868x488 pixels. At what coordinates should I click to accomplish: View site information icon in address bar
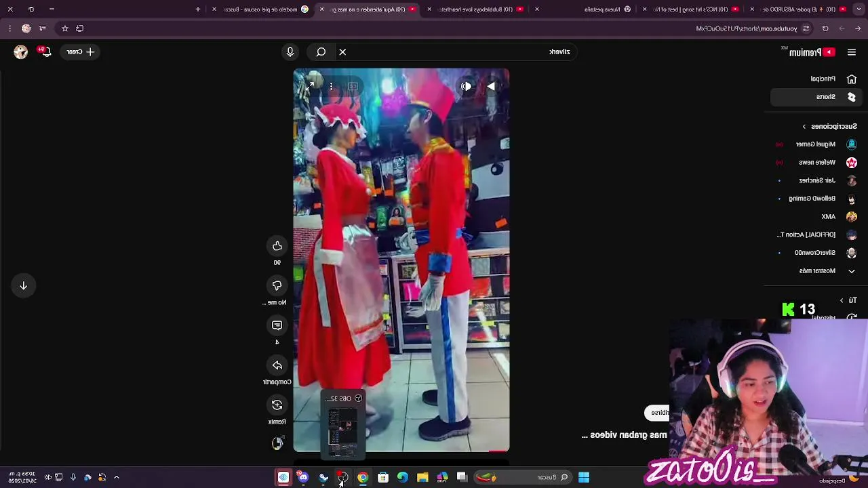(x=806, y=28)
